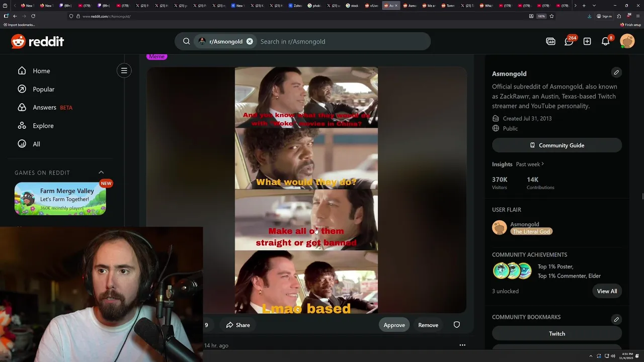This screenshot has width=644, height=362.
Task: Click the search magnifier icon
Action: [186, 41]
